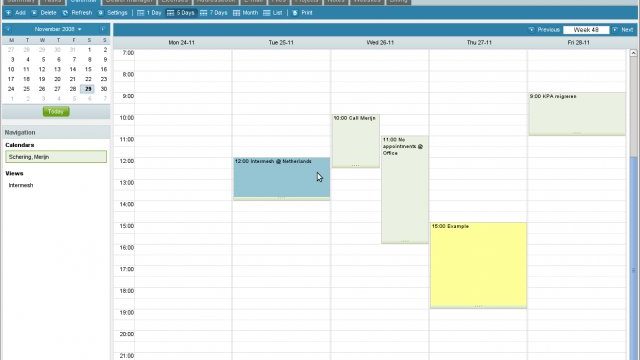Go to next month in mini calendar
The image size is (640, 360).
pyautogui.click(x=103, y=29)
